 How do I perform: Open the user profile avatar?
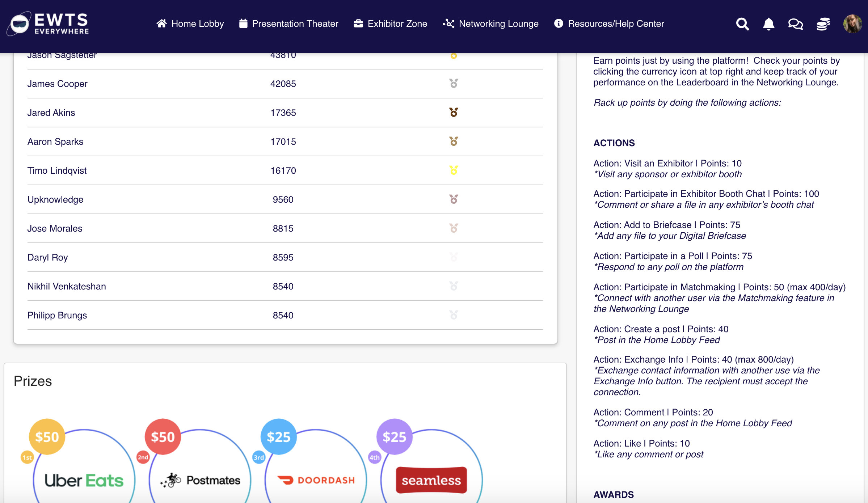[x=852, y=24]
